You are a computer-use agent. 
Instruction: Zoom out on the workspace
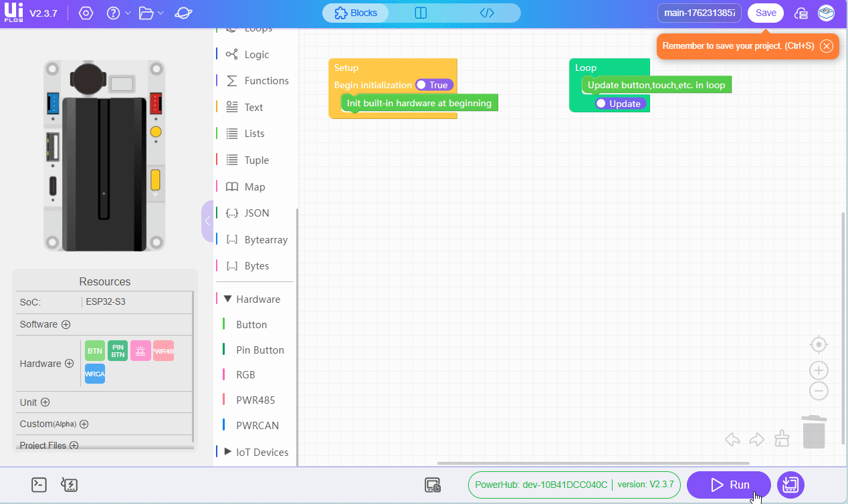coord(819,391)
